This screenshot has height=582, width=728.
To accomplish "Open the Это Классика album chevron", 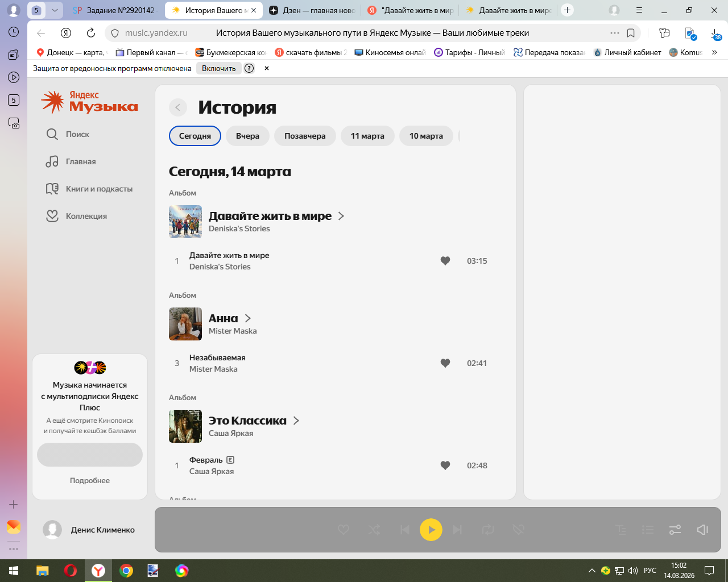I will point(296,421).
